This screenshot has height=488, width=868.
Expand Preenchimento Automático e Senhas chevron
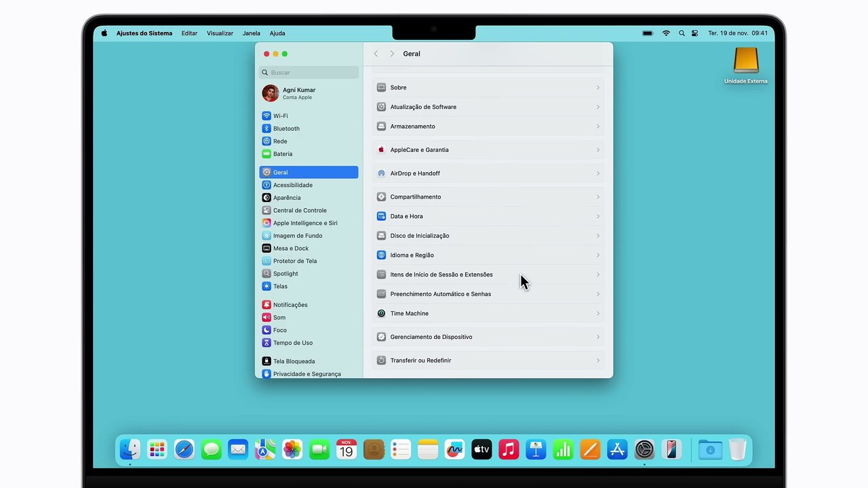click(597, 294)
